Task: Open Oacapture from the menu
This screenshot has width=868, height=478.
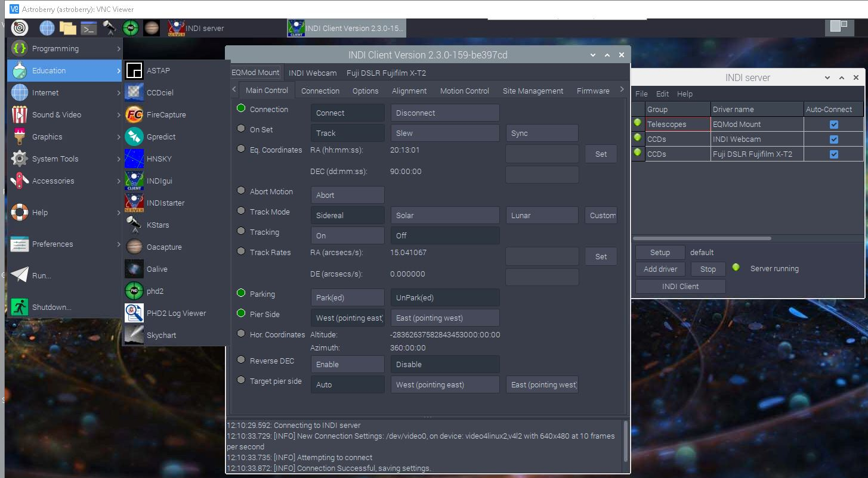Action: pyautogui.click(x=176, y=247)
